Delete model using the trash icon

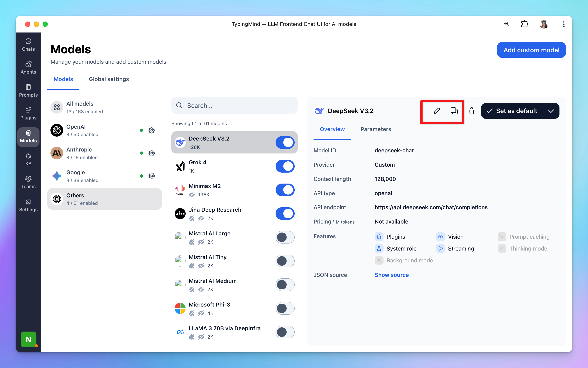pos(471,111)
